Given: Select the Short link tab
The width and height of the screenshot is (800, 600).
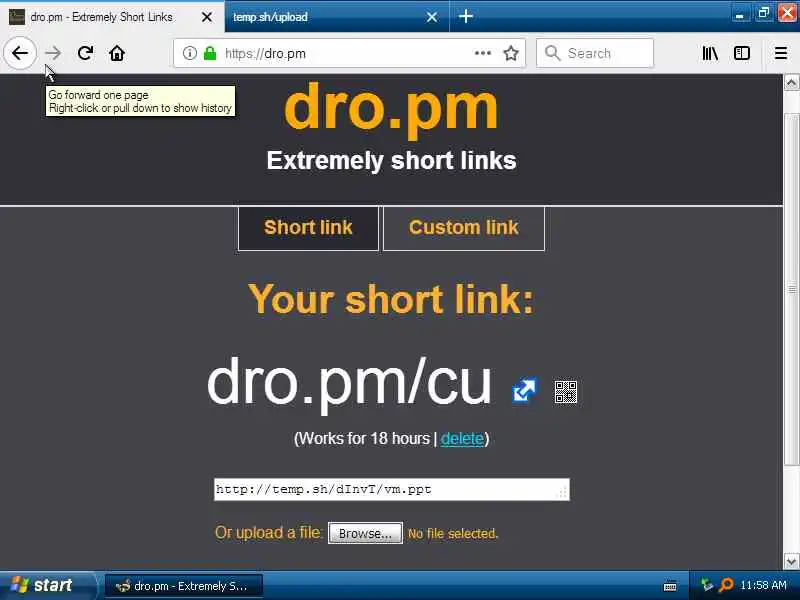Looking at the screenshot, I should click(308, 228).
